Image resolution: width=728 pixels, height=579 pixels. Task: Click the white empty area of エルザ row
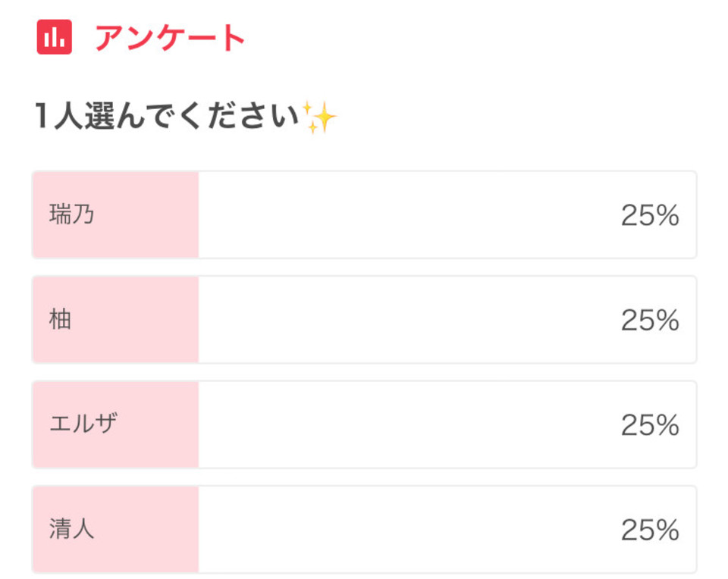pyautogui.click(x=409, y=424)
